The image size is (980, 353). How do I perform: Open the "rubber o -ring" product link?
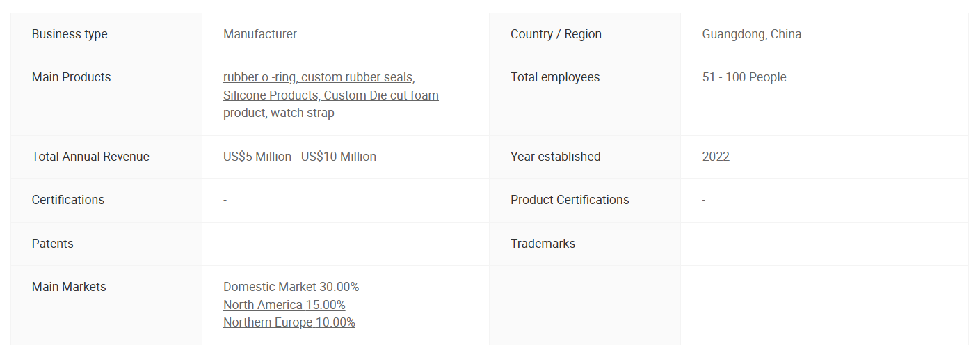click(259, 77)
